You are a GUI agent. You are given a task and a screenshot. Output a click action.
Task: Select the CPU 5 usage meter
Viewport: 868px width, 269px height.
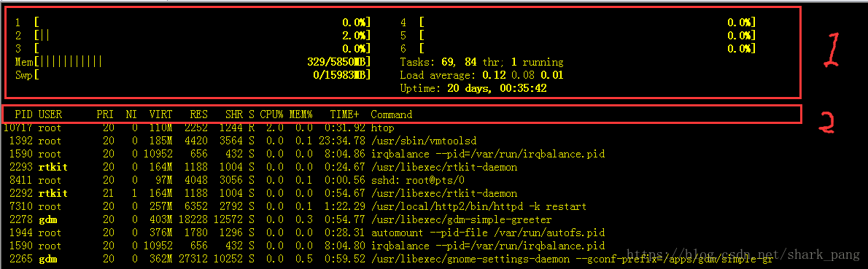tap(578, 36)
